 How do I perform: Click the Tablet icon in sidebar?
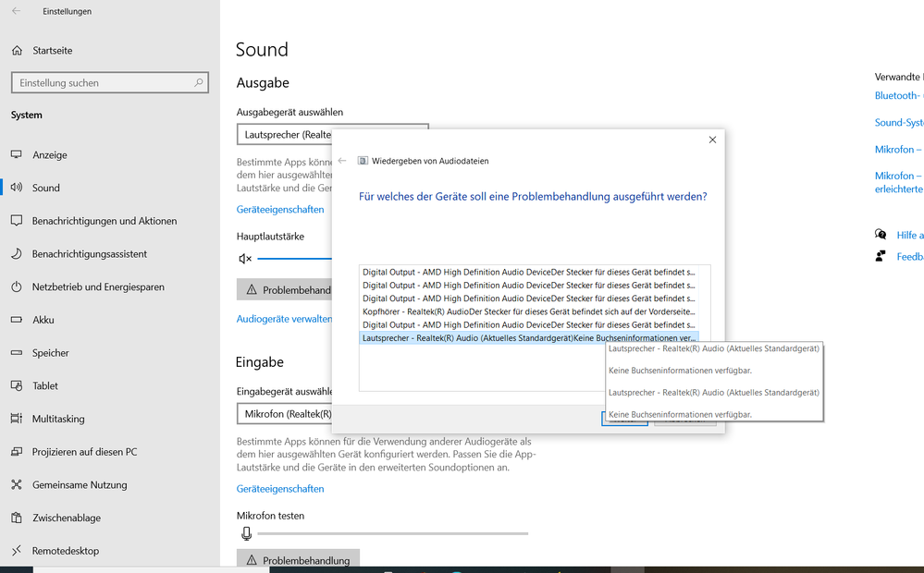[x=17, y=385]
